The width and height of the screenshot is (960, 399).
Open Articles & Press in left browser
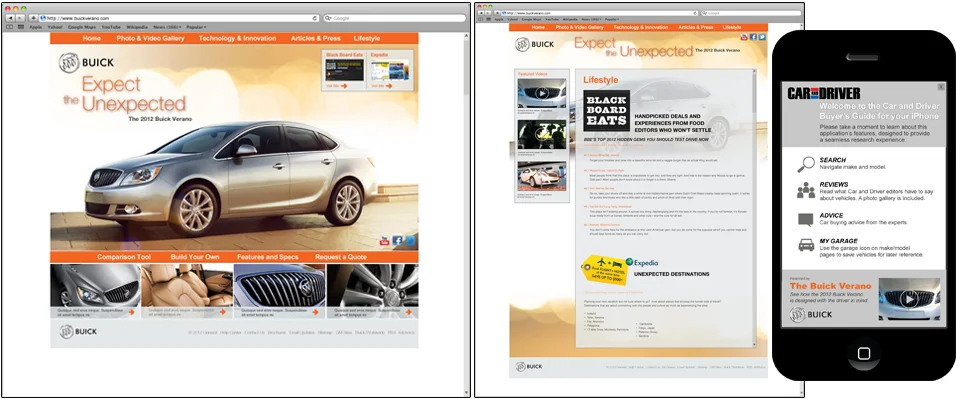(315, 38)
